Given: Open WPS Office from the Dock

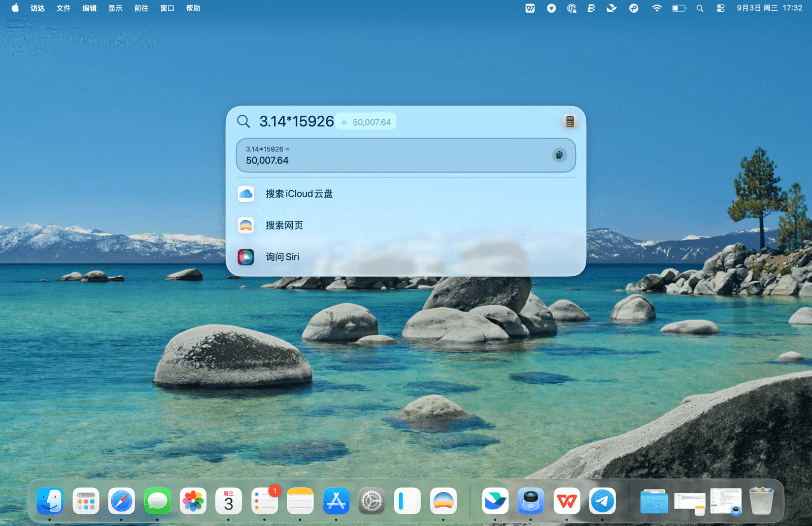Looking at the screenshot, I should [566, 501].
